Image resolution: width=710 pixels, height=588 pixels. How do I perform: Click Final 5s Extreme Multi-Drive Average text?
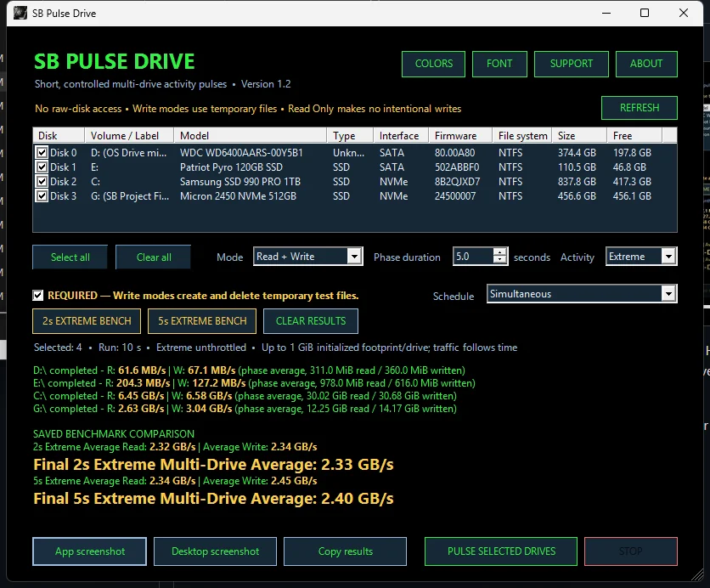pos(213,498)
